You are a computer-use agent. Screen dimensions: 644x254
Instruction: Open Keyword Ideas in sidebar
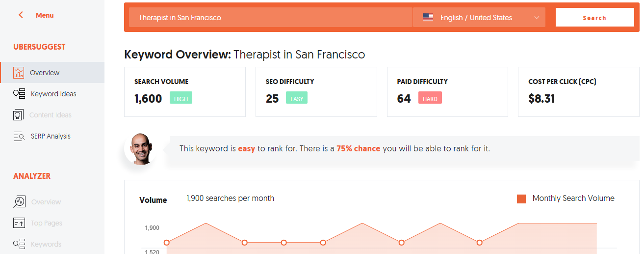pos(53,94)
